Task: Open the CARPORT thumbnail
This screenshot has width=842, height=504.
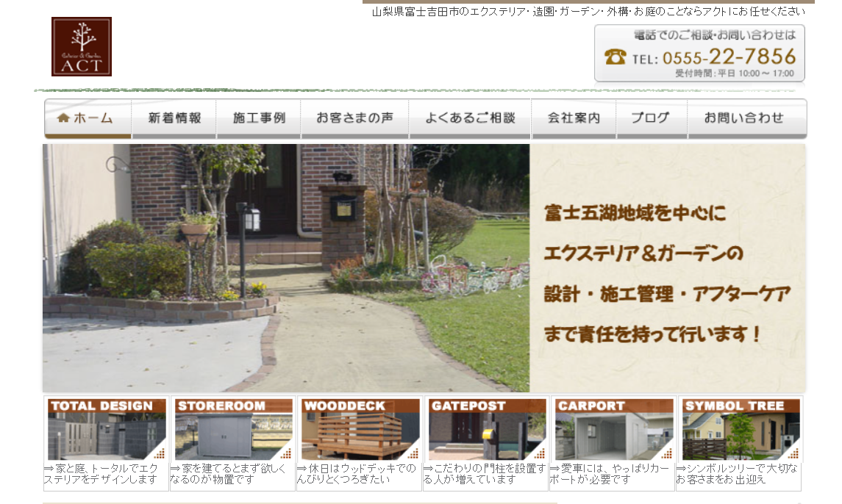Action: pyautogui.click(x=613, y=429)
